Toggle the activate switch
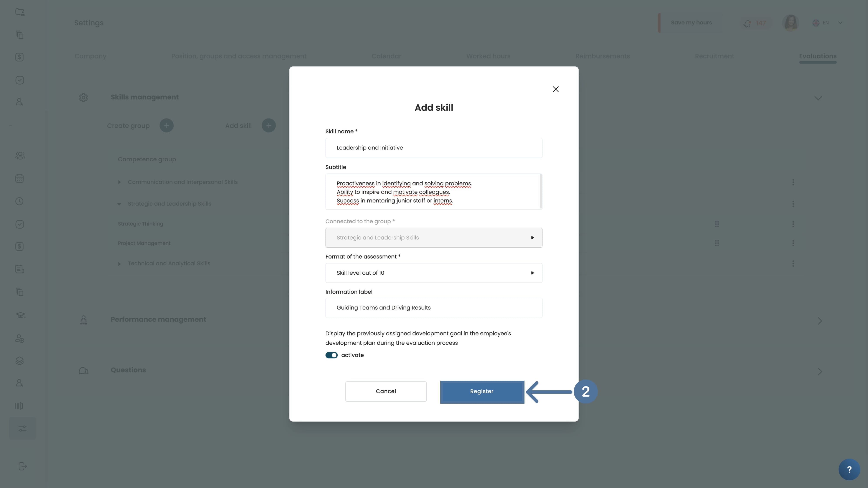Screen dimensions: 868x488 tap(331, 355)
